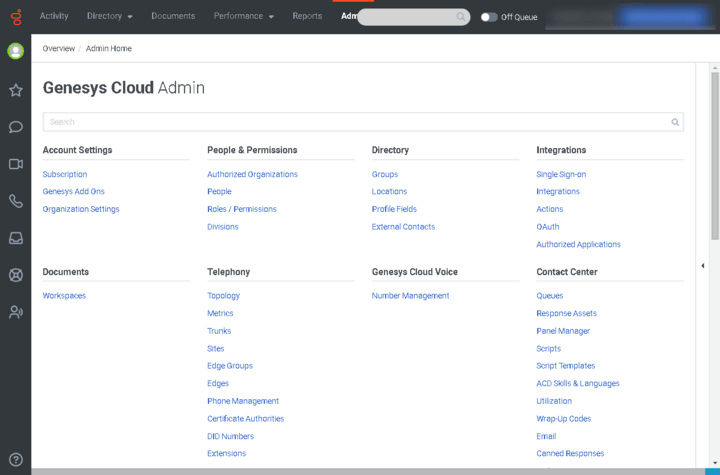Viewport: 720px width, 475px height.
Task: Open People link
Action: (x=219, y=192)
